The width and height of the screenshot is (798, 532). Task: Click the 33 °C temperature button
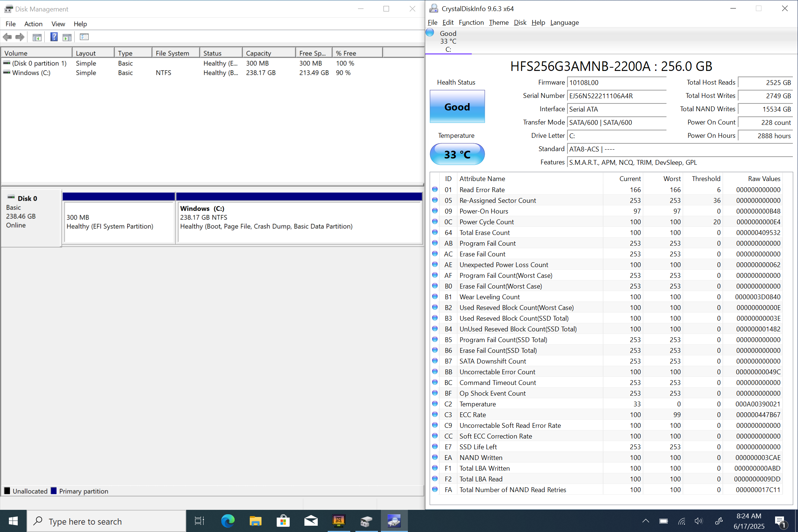(457, 154)
